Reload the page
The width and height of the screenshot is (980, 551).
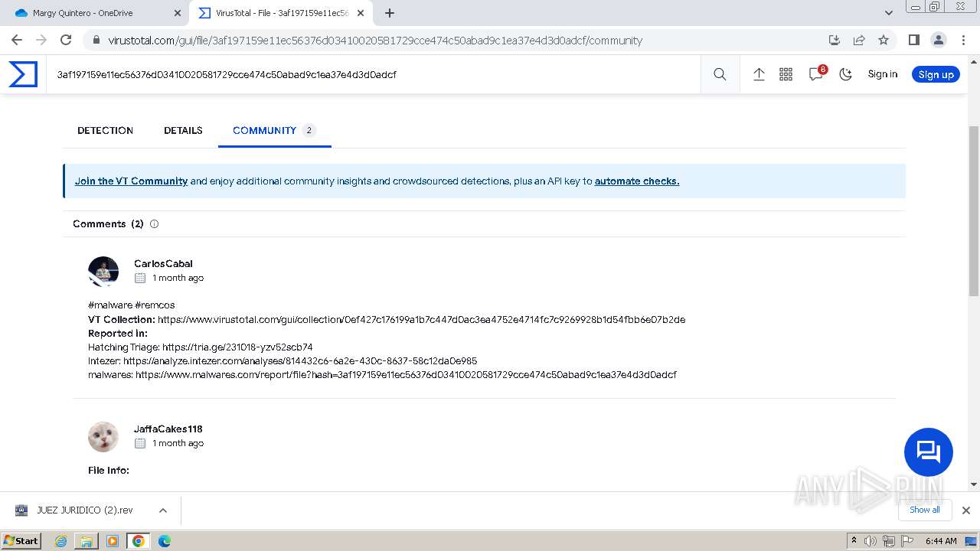click(66, 40)
